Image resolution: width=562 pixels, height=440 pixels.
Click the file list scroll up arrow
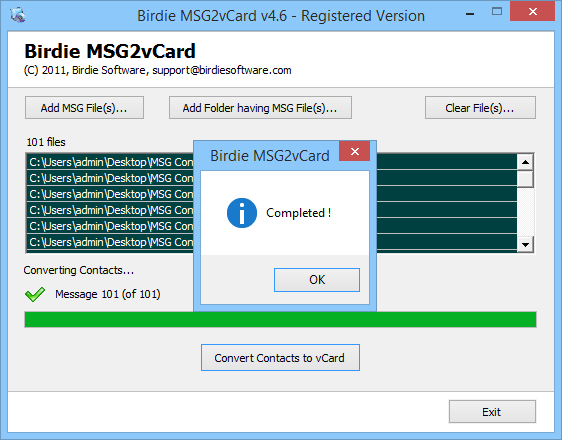pyautogui.click(x=525, y=162)
